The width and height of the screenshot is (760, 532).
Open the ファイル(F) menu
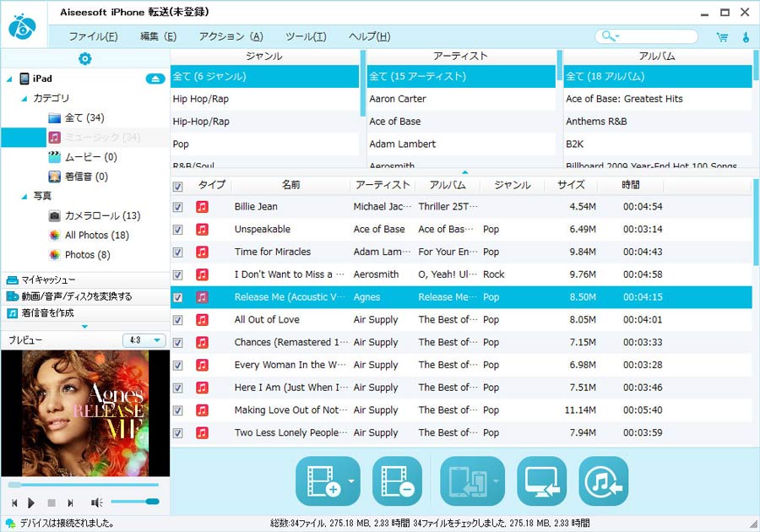pos(93,37)
